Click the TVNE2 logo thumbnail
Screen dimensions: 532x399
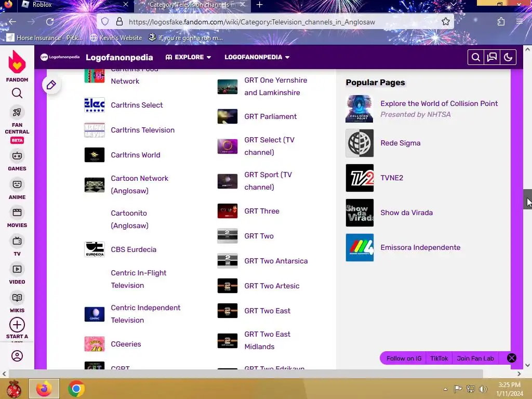(x=360, y=178)
